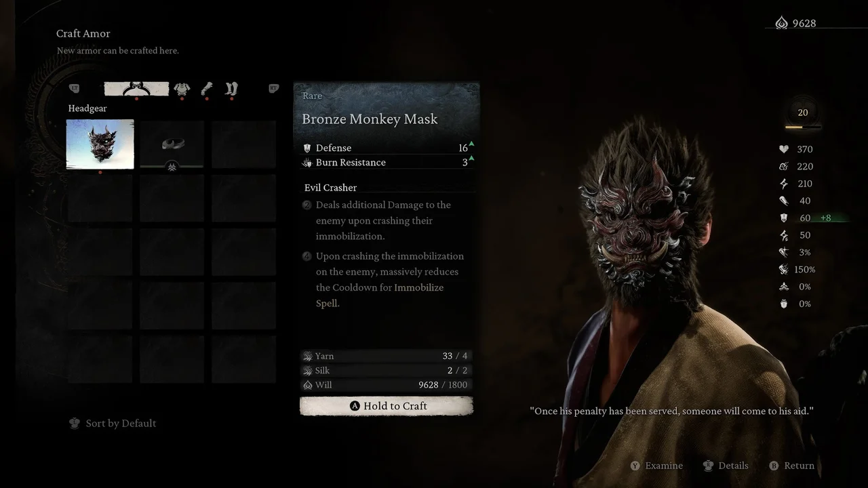This screenshot has height=488, width=868.
Task: Select the Bronze Monkey Mask thumbnail
Action: coord(100,144)
